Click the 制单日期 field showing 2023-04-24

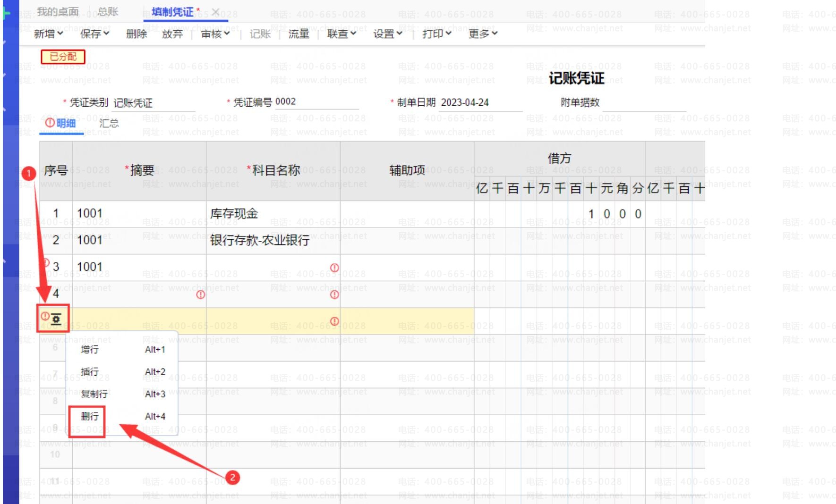481,102
